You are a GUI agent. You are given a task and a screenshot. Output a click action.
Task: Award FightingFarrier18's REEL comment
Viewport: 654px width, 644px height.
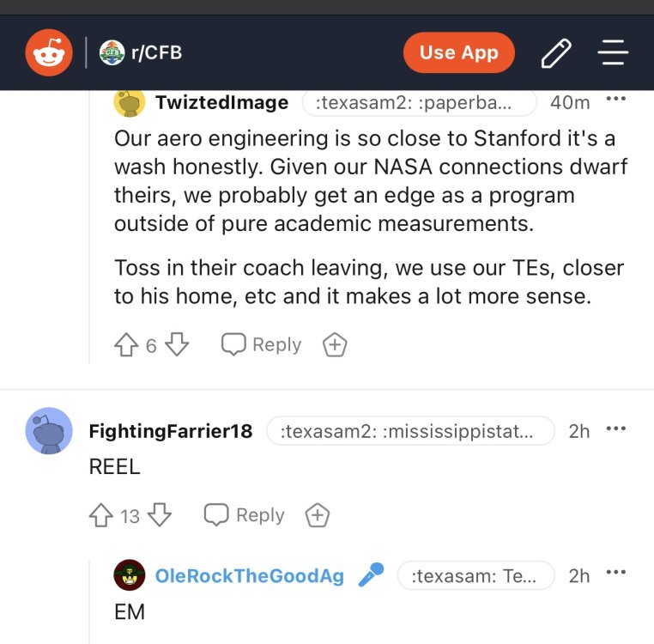click(318, 515)
